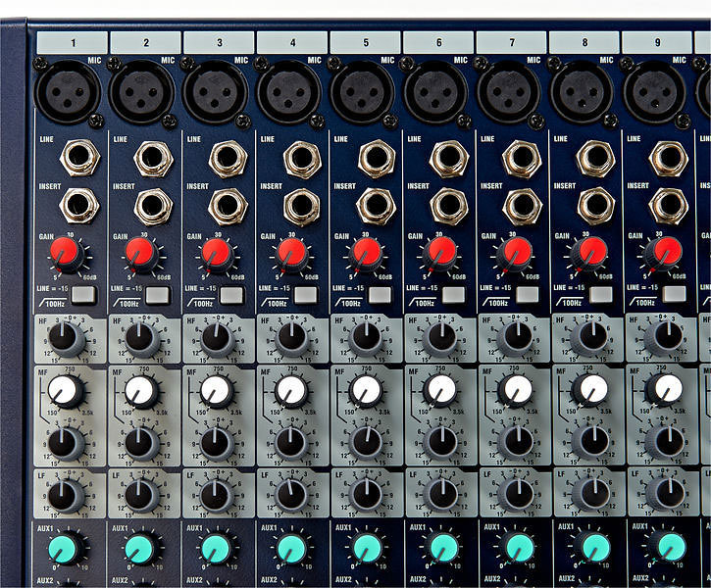Click the HF EQ knob on channel 4

292,339
